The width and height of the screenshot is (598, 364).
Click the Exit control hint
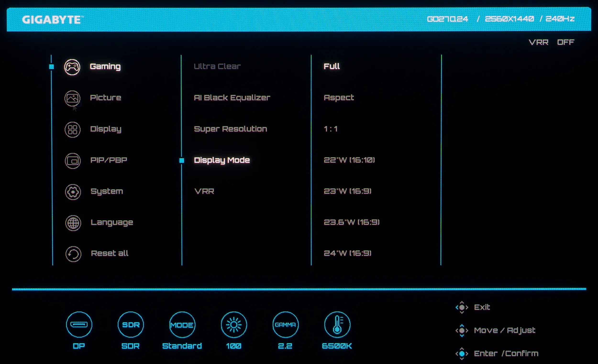[482, 307]
